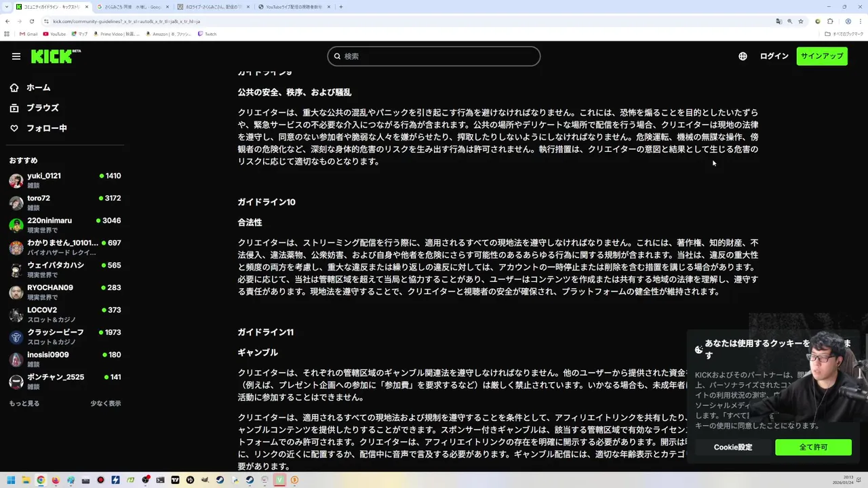Open クラッシービーフ channel
868x488 pixels.
click(65, 337)
